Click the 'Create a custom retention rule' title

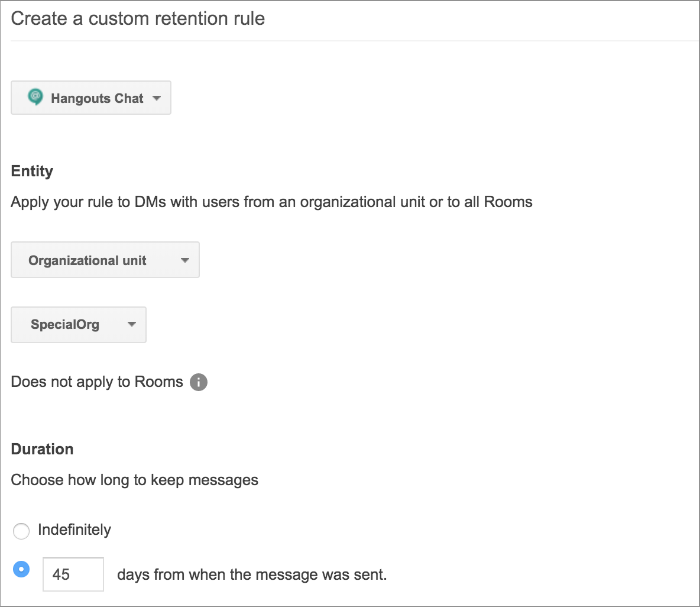pyautogui.click(x=138, y=19)
